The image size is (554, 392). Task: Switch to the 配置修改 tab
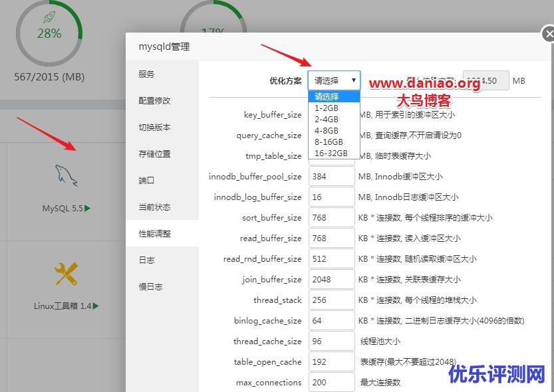point(155,101)
